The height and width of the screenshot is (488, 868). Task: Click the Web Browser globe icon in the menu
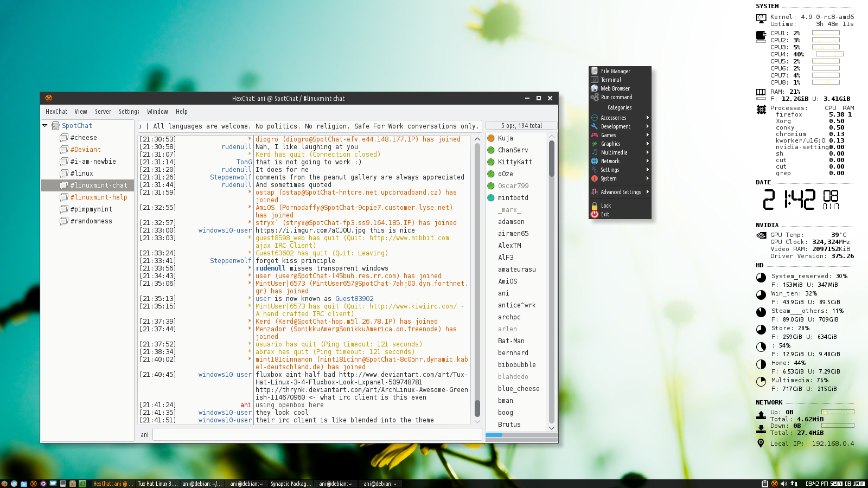(x=595, y=88)
